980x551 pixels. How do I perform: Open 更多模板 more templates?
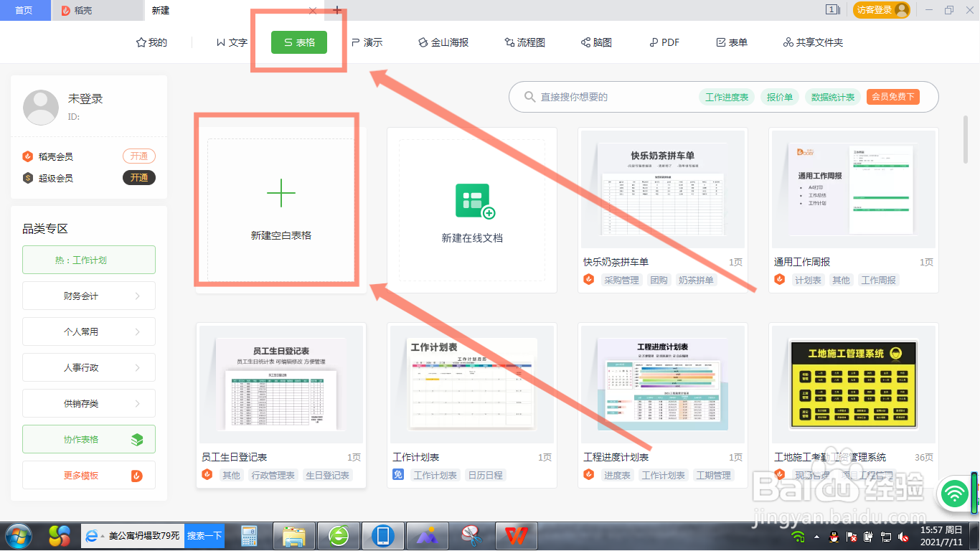click(x=89, y=475)
